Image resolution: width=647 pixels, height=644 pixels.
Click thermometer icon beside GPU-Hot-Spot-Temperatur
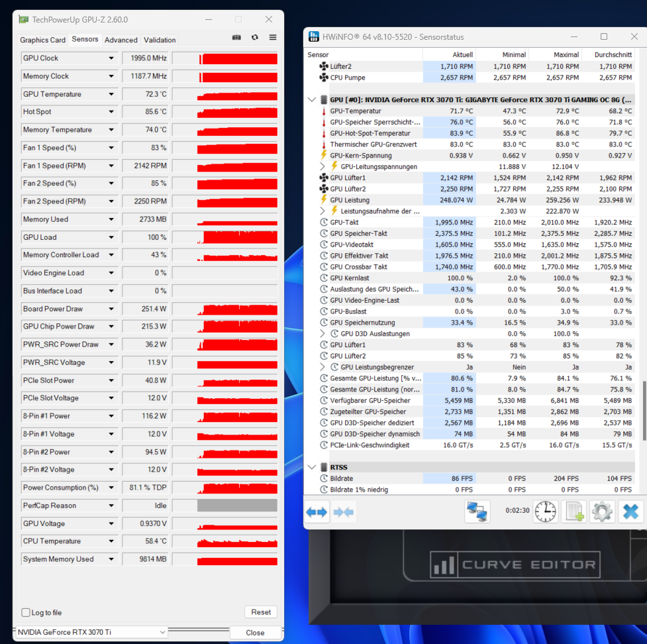[324, 133]
